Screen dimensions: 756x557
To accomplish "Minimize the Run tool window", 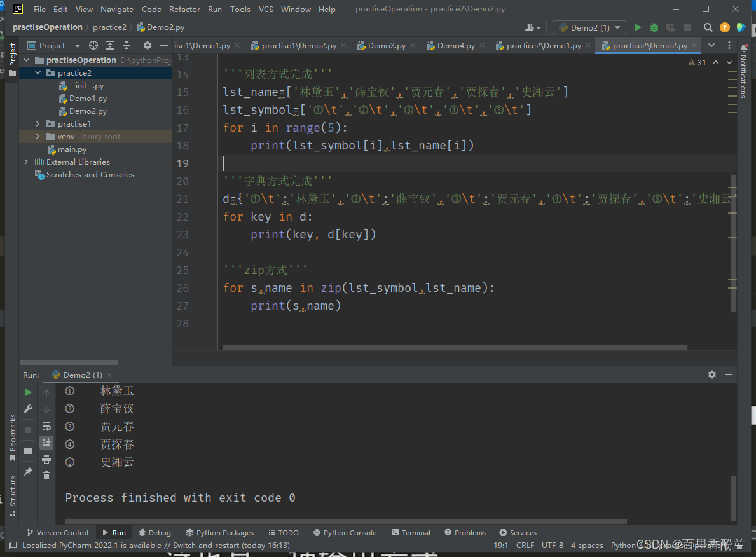I will pyautogui.click(x=729, y=375).
